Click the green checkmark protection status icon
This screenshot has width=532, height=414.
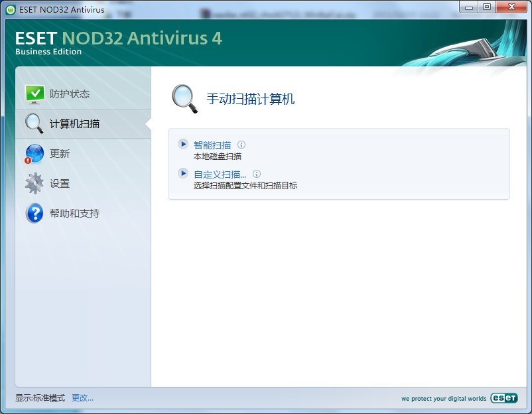(x=34, y=94)
